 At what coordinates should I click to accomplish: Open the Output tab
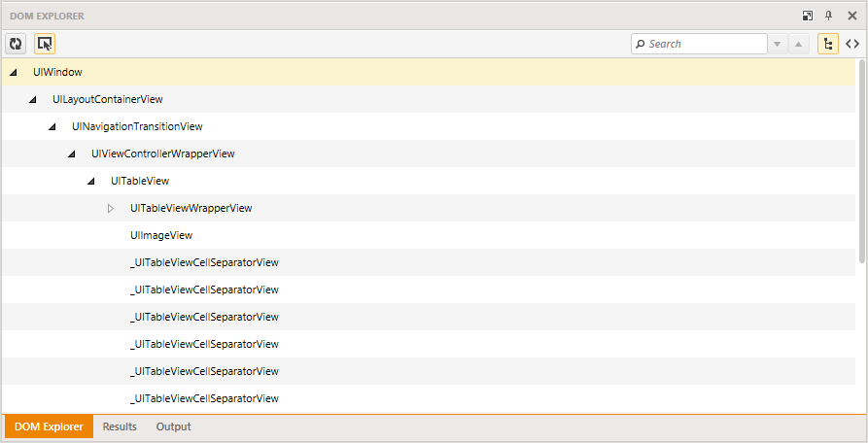pos(174,426)
